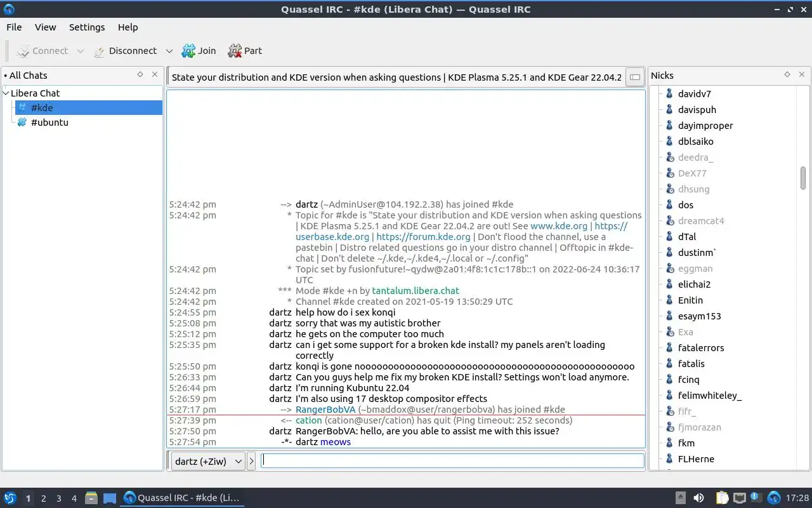Click the arrow button beside nick selector
Image resolution: width=812 pixels, height=508 pixels.
coord(251,462)
